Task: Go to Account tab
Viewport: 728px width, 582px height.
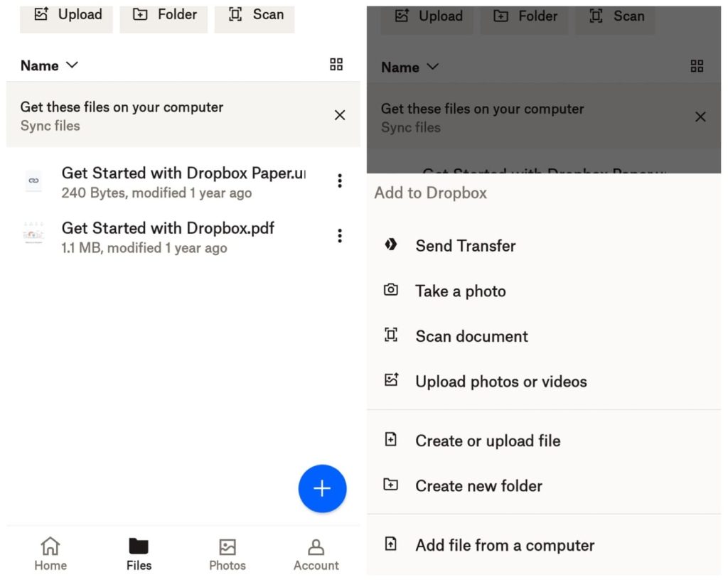Action: pos(316,554)
